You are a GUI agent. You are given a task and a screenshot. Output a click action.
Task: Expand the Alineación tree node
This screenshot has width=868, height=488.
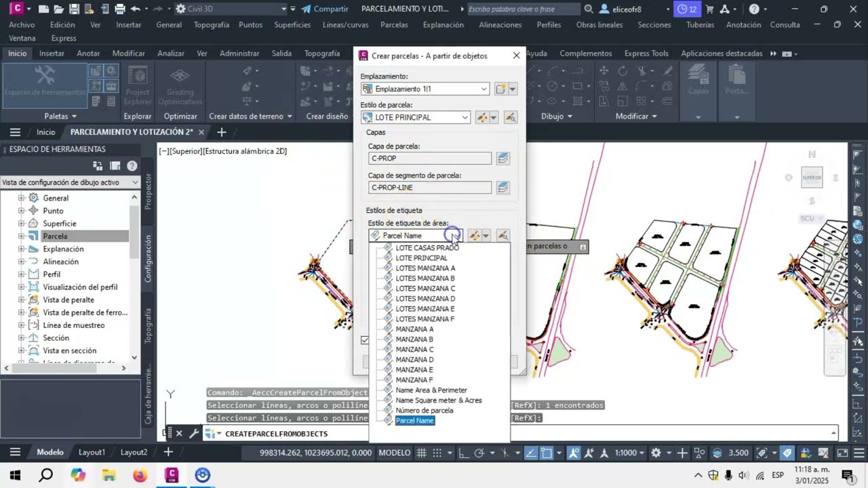21,262
